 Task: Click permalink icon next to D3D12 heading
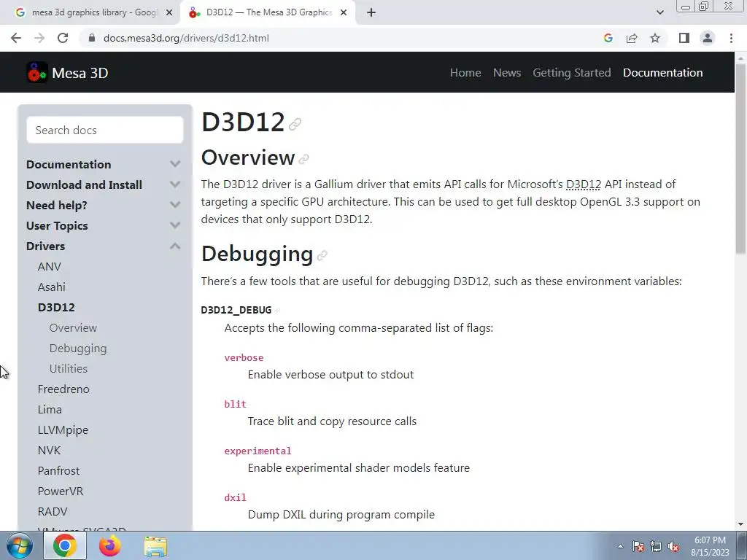point(295,124)
